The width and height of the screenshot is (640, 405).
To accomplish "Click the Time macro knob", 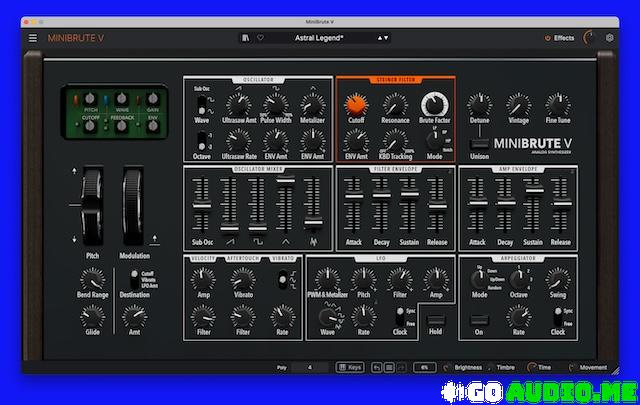I will 532,367.
